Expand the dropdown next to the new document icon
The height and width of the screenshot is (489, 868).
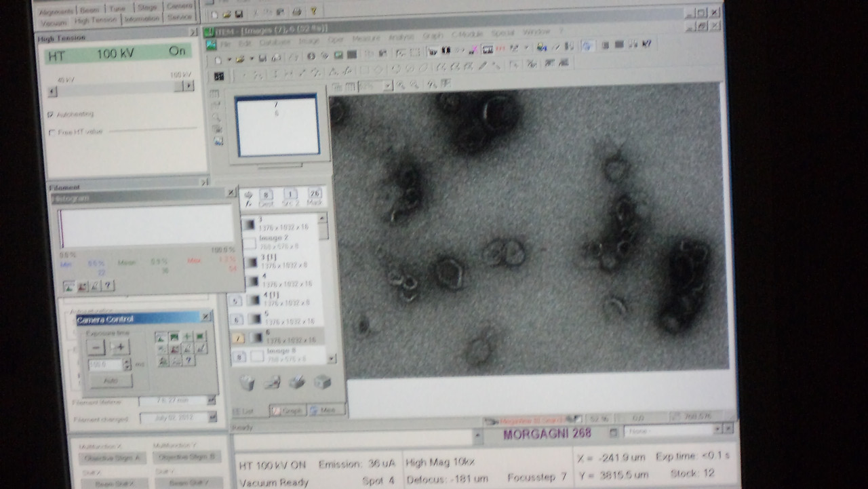click(230, 60)
